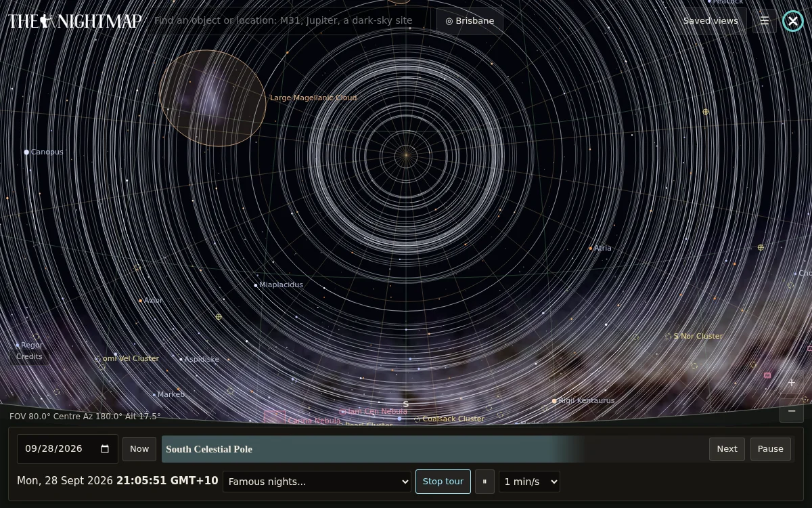
Task: Click the S south cardinal marker
Action: pyautogui.click(x=406, y=404)
